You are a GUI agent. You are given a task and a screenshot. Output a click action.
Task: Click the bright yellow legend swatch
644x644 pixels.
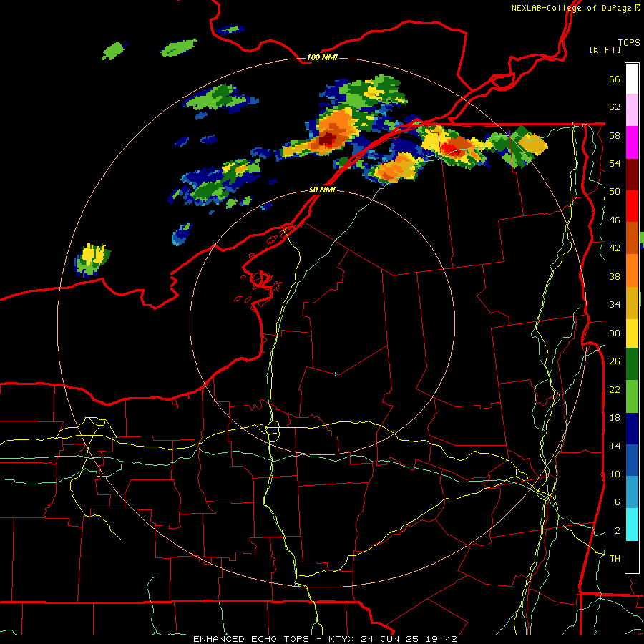pos(632,333)
